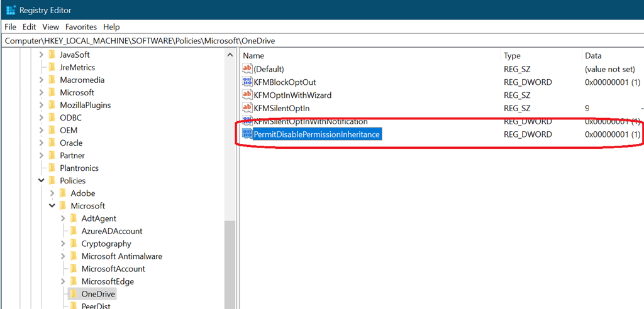Click the Name column header

253,56
